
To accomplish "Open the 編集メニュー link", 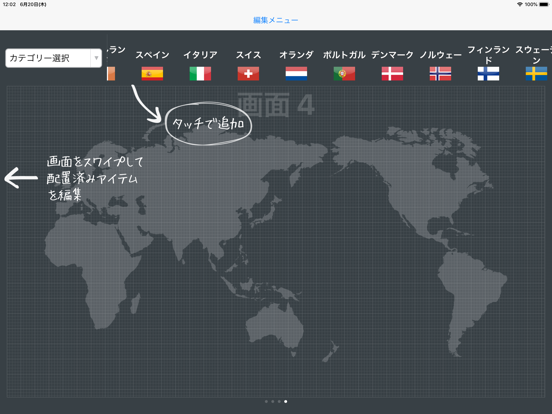I will (x=276, y=20).
